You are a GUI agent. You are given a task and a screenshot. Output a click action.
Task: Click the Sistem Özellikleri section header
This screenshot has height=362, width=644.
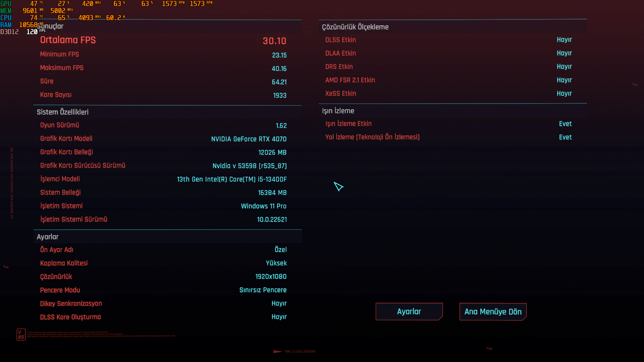(x=63, y=112)
